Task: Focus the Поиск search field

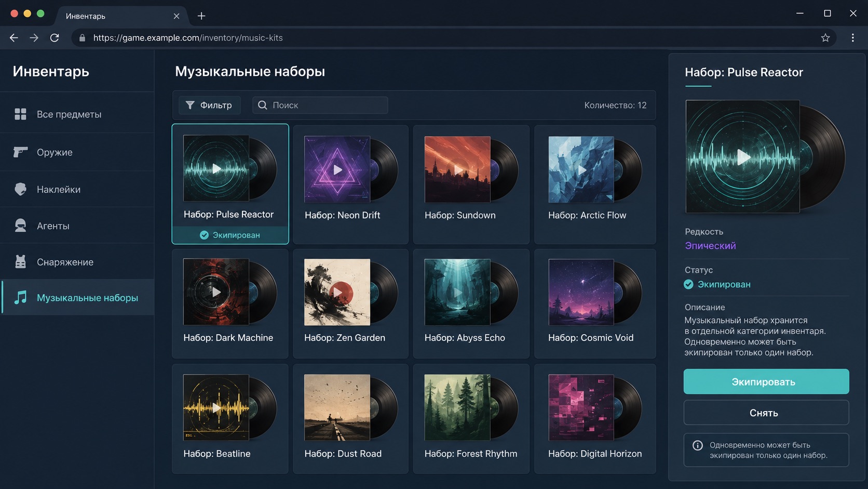Action: pyautogui.click(x=320, y=105)
